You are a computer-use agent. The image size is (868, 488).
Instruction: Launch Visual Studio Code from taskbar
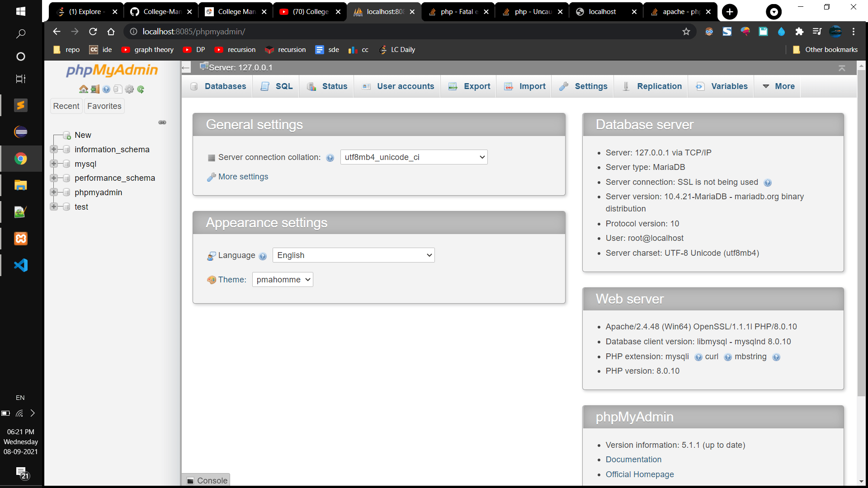click(x=21, y=265)
